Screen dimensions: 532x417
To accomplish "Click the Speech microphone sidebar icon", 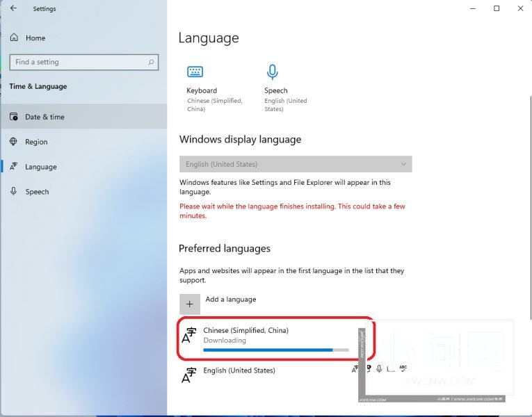I will coord(13,191).
